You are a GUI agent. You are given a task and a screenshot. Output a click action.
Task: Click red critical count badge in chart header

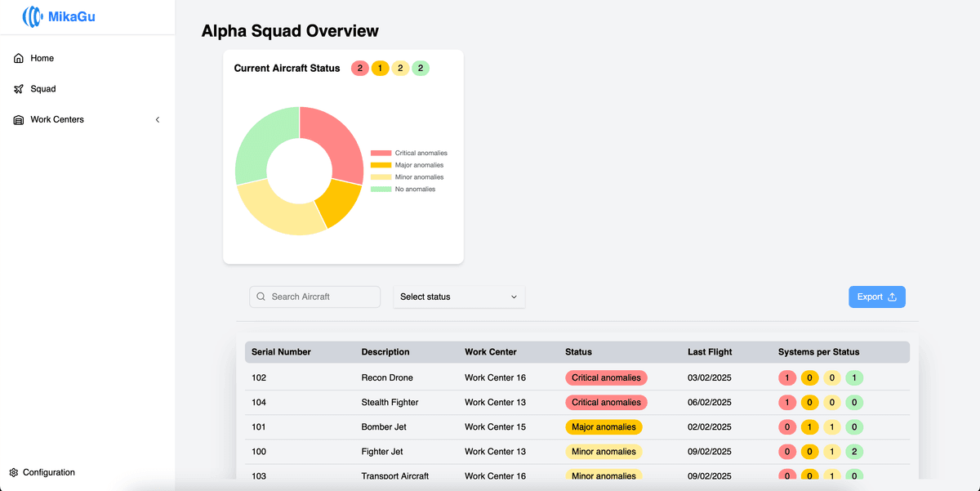[x=359, y=69]
